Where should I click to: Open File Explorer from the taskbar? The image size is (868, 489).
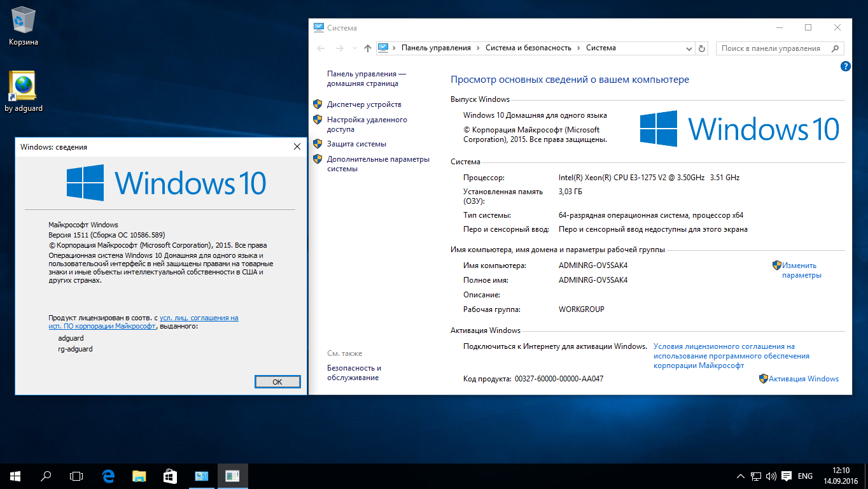point(139,476)
